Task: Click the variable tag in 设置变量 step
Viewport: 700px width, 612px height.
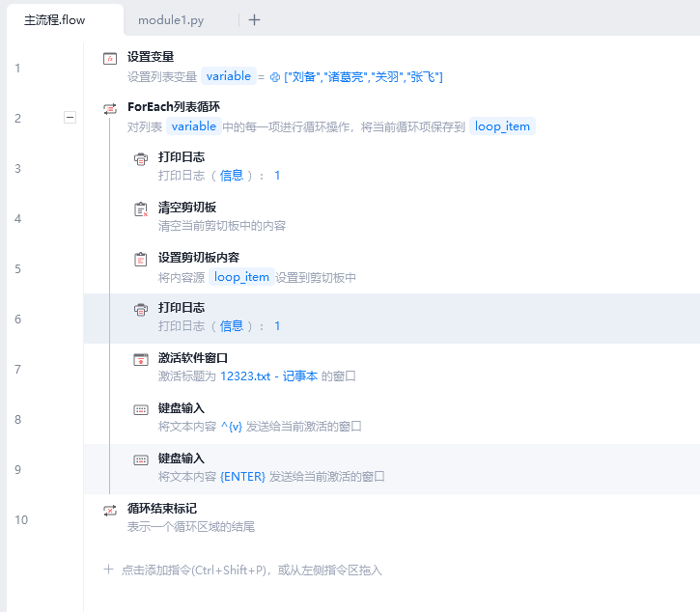Action: [x=229, y=76]
